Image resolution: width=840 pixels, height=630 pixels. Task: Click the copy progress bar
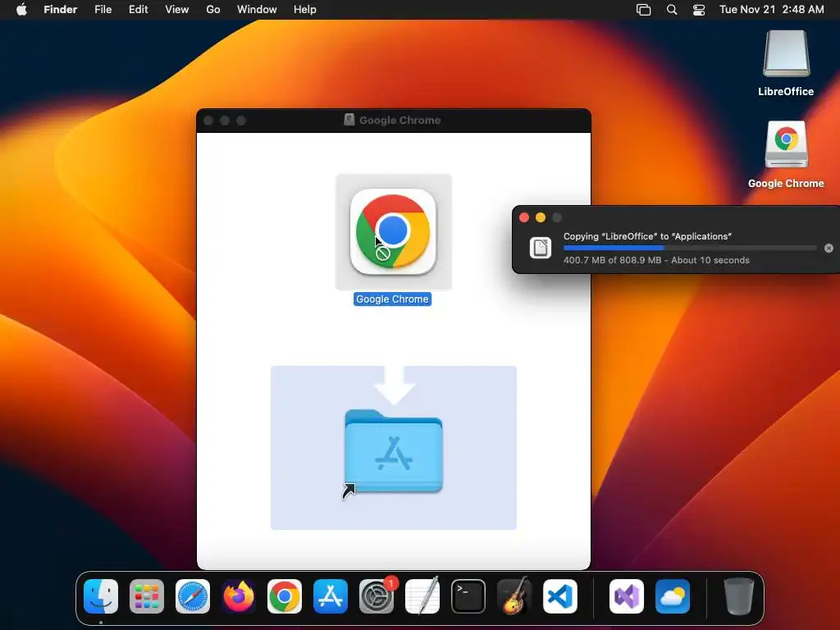point(690,248)
